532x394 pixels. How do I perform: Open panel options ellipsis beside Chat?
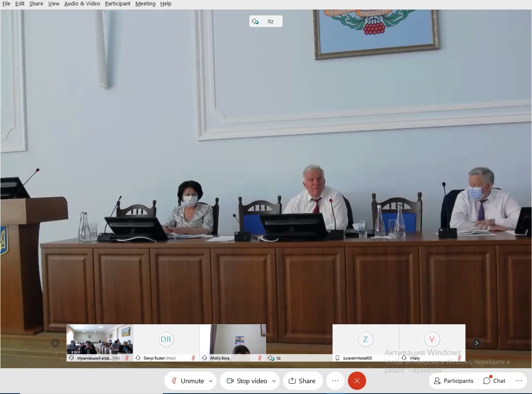(x=519, y=381)
